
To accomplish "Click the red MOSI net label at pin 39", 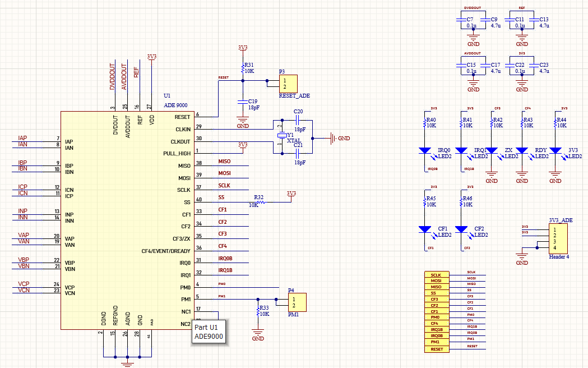I will 224,173.
